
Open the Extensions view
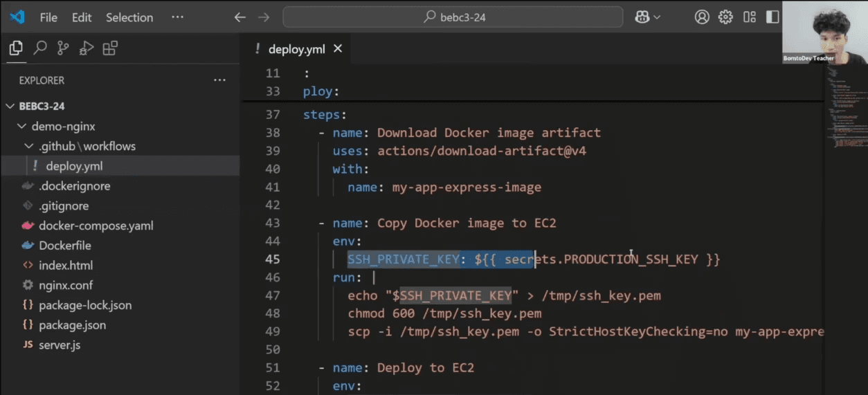[x=110, y=48]
